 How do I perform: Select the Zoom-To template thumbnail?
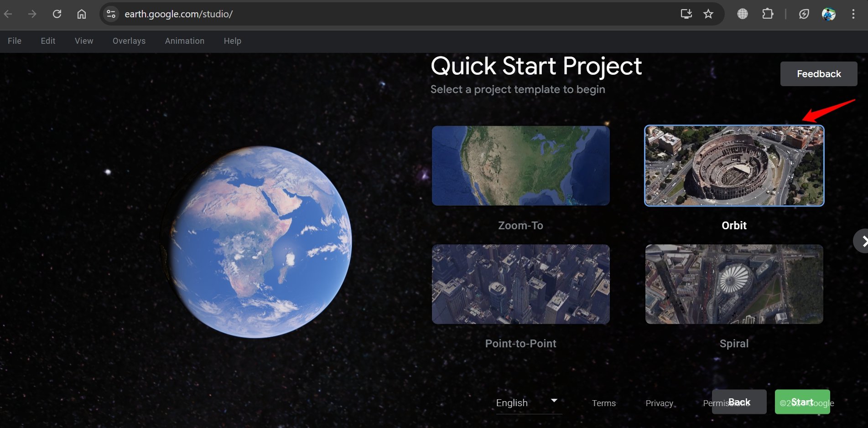(x=521, y=166)
